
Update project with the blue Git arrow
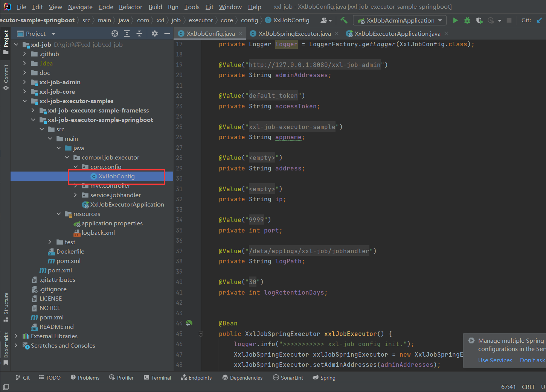click(539, 20)
